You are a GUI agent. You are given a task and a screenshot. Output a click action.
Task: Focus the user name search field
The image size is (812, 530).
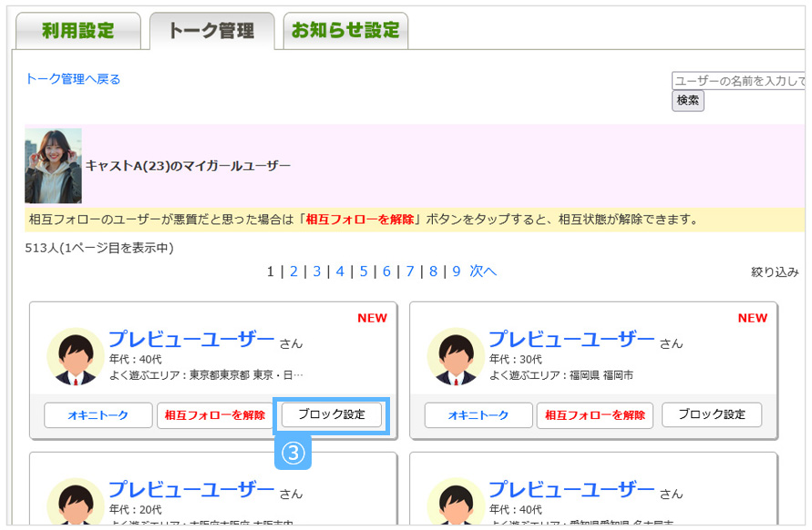(738, 81)
